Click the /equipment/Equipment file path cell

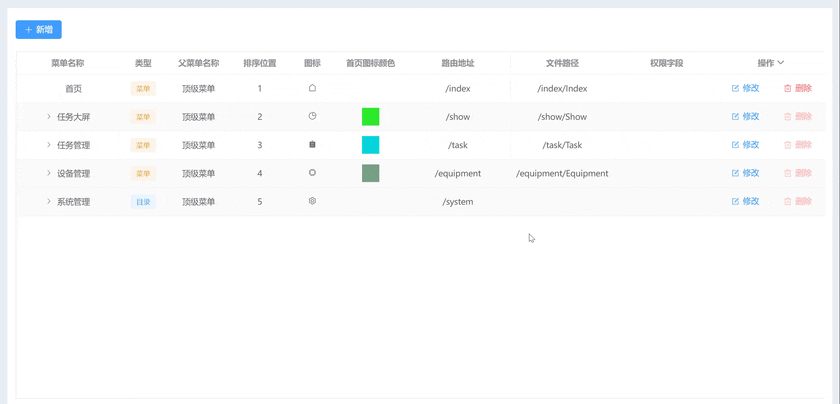562,174
